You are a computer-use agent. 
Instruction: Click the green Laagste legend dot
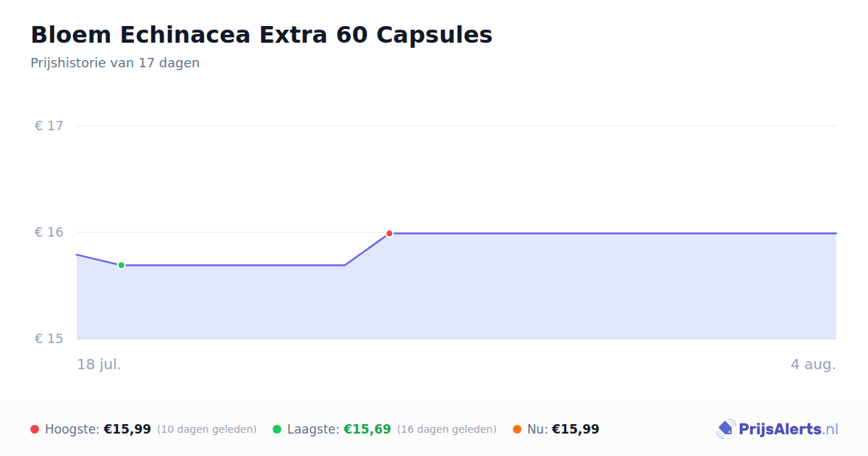[277, 429]
